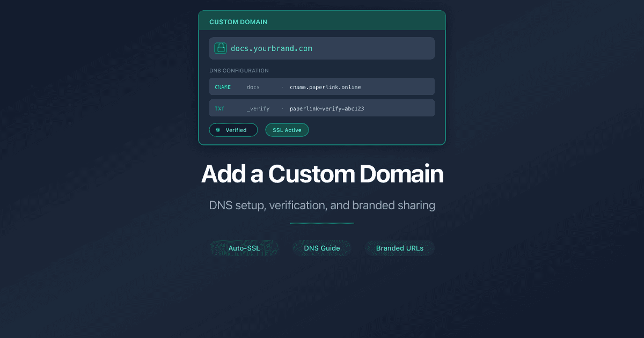Click the Custom Domain card header
The image size is (644, 338).
[322, 21]
